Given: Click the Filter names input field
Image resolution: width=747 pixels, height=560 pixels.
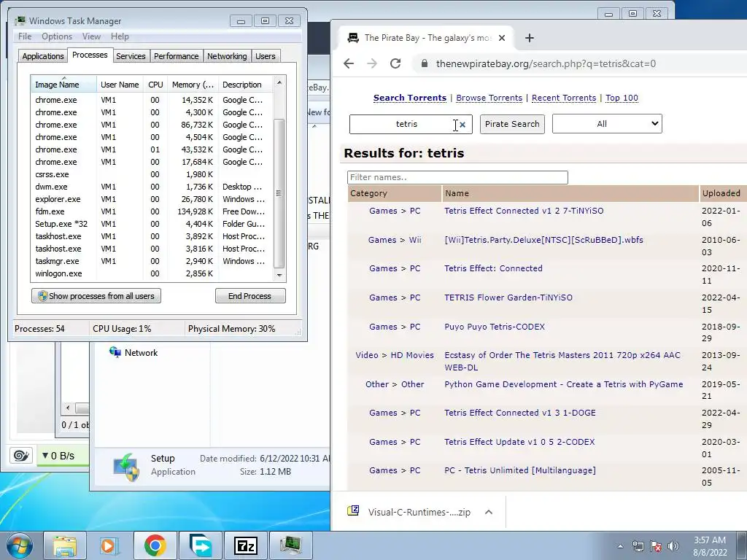Looking at the screenshot, I should point(457,177).
